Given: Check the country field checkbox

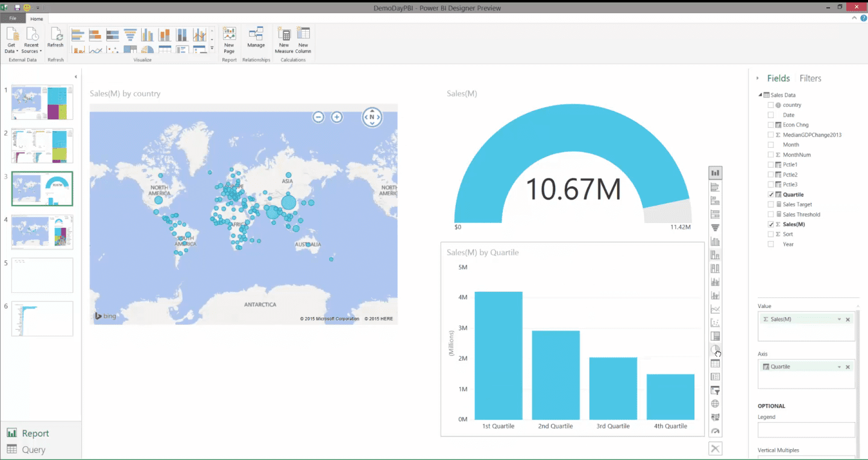Looking at the screenshot, I should (770, 105).
